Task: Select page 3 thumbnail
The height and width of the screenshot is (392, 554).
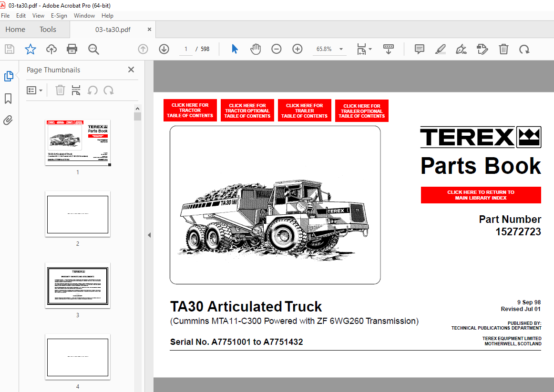Action: 78,285
